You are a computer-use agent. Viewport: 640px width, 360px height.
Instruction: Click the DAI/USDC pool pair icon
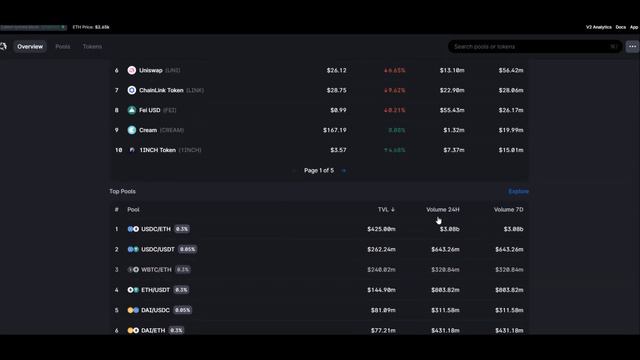tap(133, 310)
